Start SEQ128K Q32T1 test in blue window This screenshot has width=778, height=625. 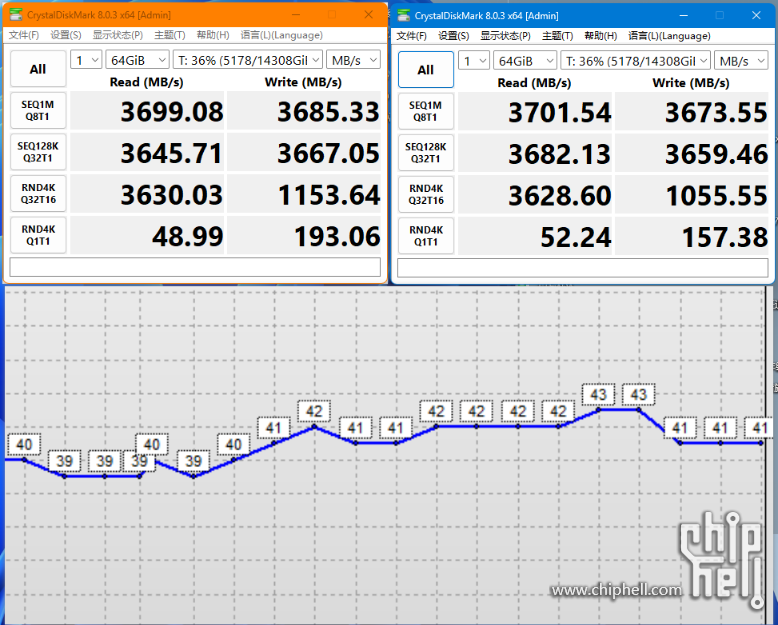pyautogui.click(x=426, y=153)
